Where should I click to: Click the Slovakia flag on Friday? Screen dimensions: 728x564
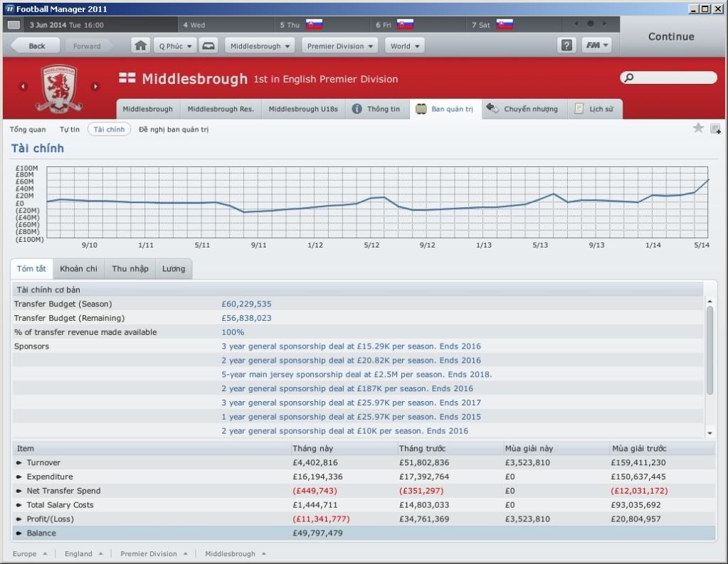tap(405, 24)
